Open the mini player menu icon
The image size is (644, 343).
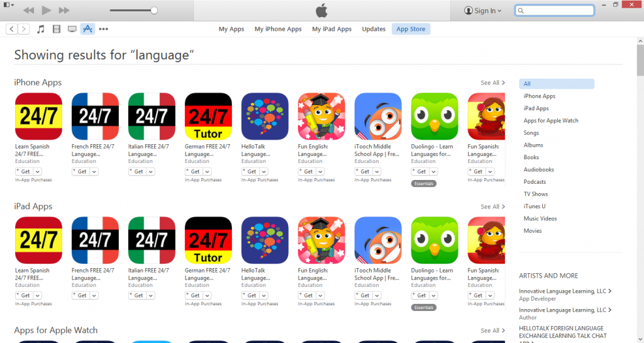point(9,5)
